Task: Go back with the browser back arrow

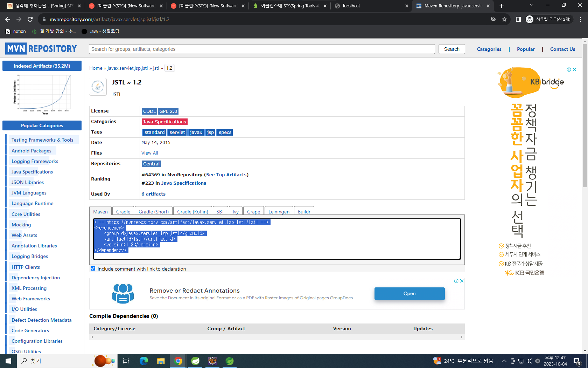Action: [8, 19]
